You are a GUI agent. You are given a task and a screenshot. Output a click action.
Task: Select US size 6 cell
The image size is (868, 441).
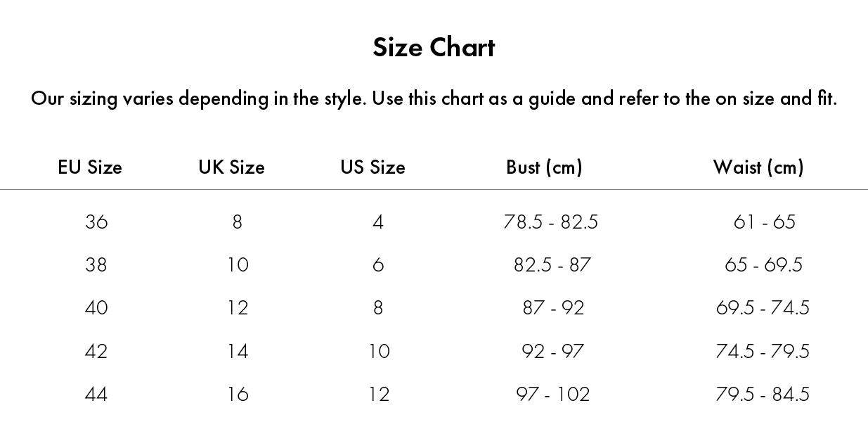click(378, 265)
